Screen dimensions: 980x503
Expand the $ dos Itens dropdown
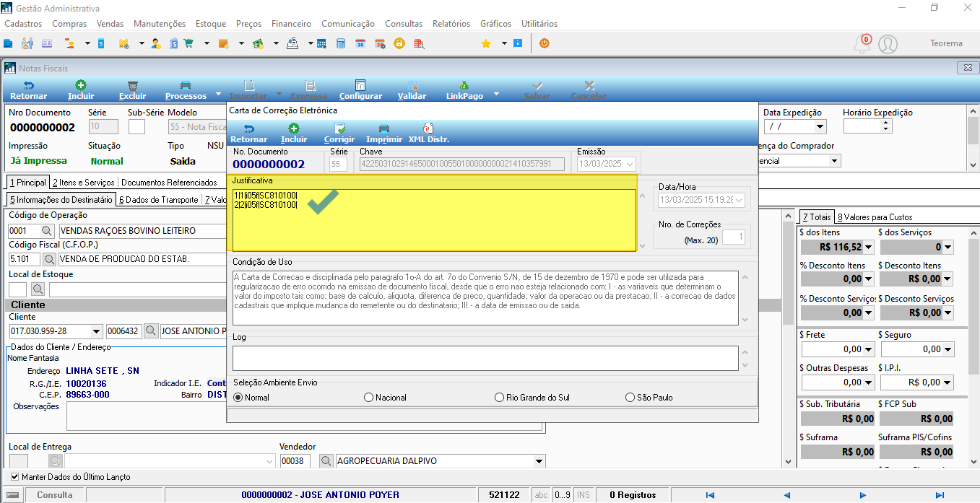[x=869, y=248]
